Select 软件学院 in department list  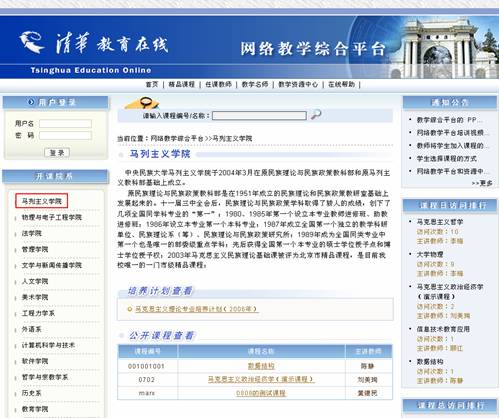click(35, 361)
